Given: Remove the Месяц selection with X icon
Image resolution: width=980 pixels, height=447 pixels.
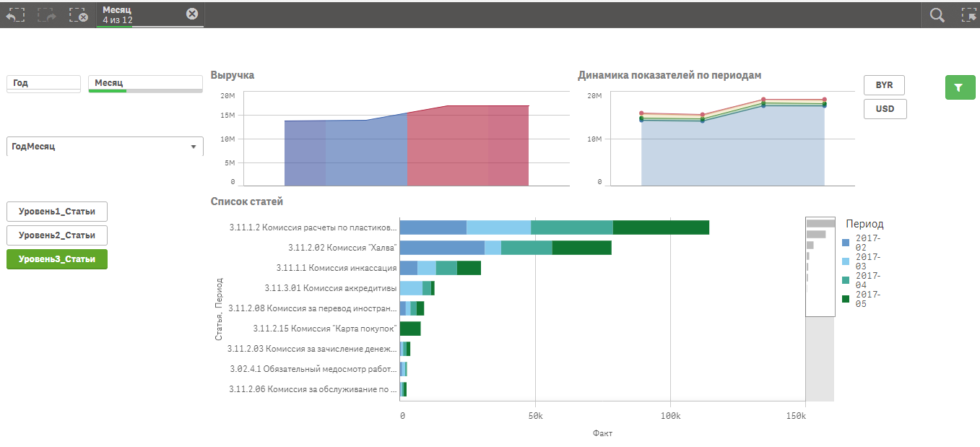Looking at the screenshot, I should pos(191,14).
